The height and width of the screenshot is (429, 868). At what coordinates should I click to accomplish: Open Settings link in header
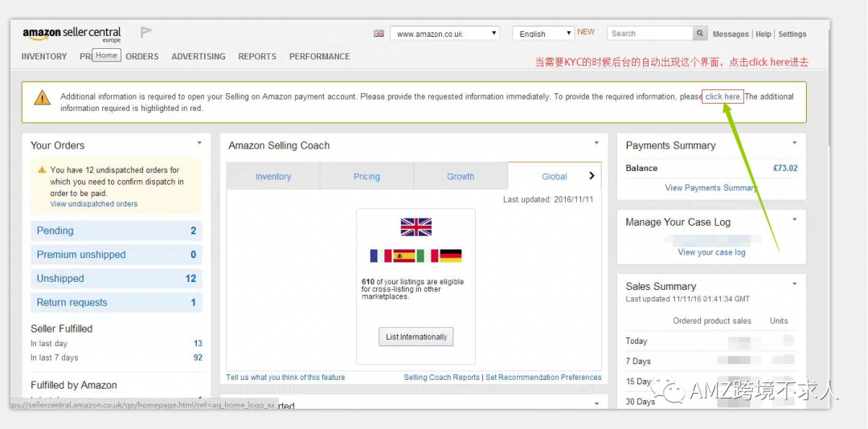coord(792,35)
